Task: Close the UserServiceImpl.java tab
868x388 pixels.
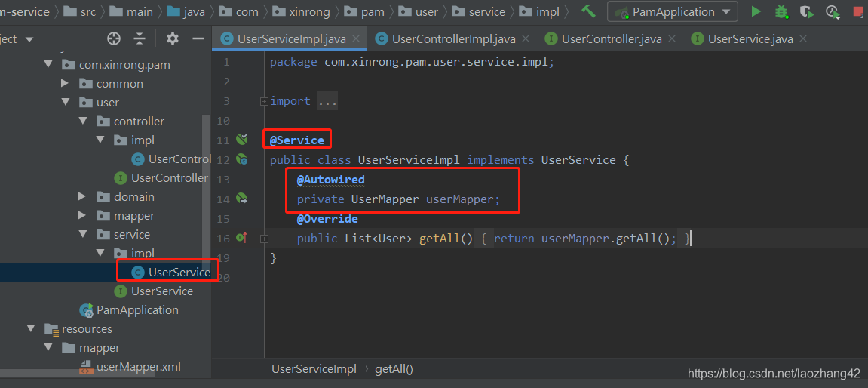Action: coord(356,38)
